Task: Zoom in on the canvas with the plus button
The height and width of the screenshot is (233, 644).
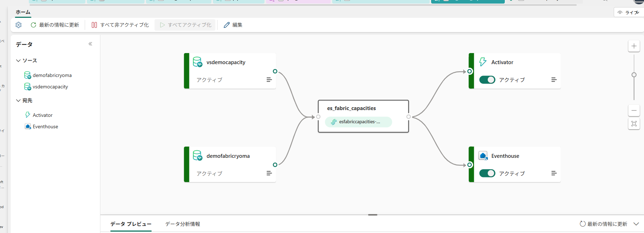Action: click(x=634, y=46)
